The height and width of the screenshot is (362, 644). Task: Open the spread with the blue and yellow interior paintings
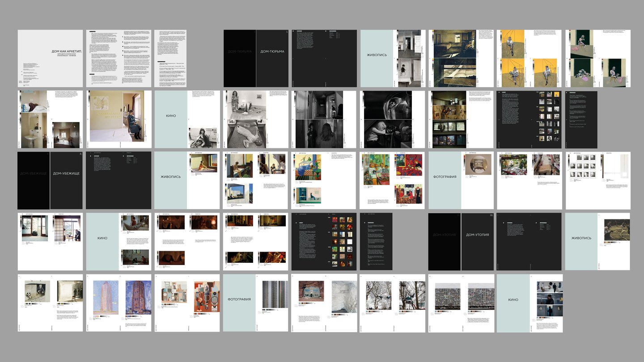[x=324, y=181]
